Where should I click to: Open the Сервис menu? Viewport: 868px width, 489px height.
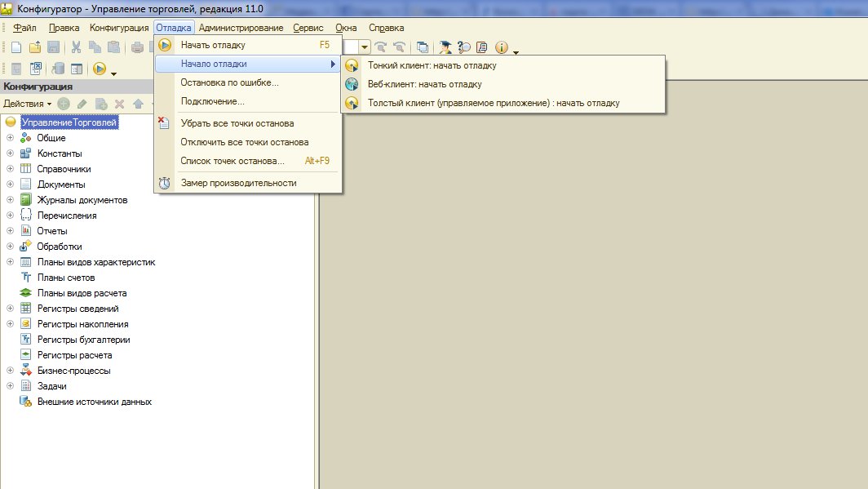coord(308,28)
